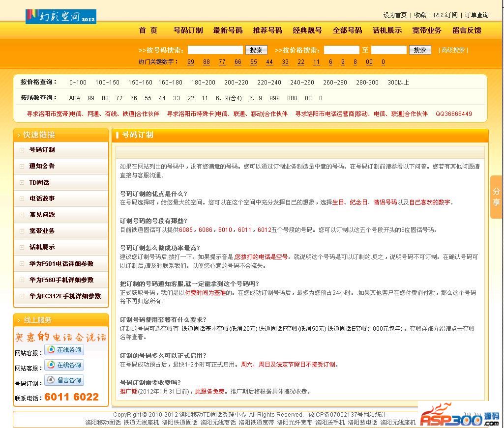This screenshot has width=504, height=428.
Task: Click the 幻彩空间 2012 site logo
Action: (61, 16)
